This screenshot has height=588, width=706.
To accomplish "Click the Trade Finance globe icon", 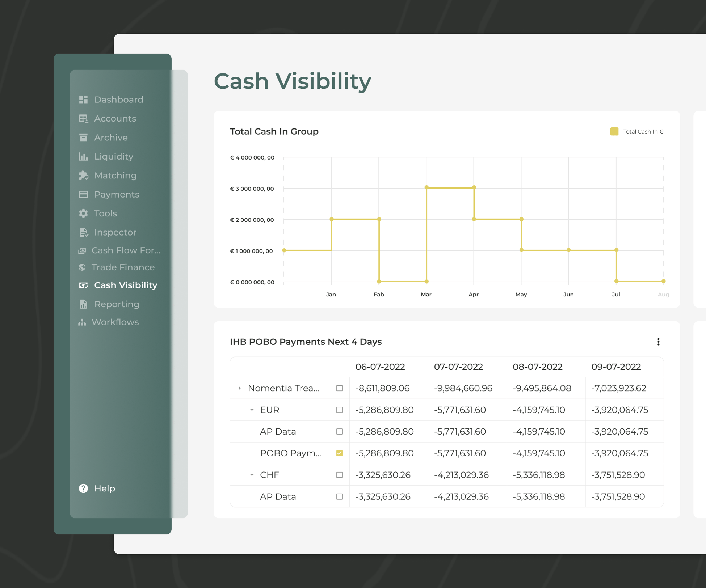I will pyautogui.click(x=82, y=267).
